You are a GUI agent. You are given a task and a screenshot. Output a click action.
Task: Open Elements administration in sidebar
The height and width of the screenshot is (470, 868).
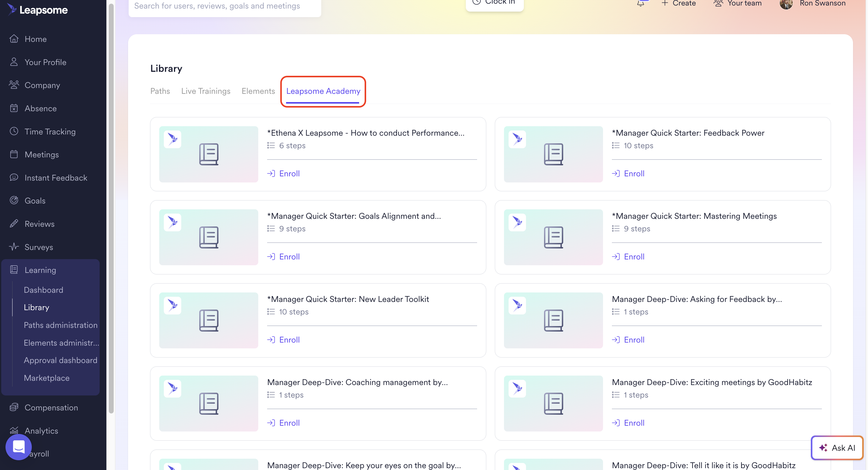tap(61, 343)
